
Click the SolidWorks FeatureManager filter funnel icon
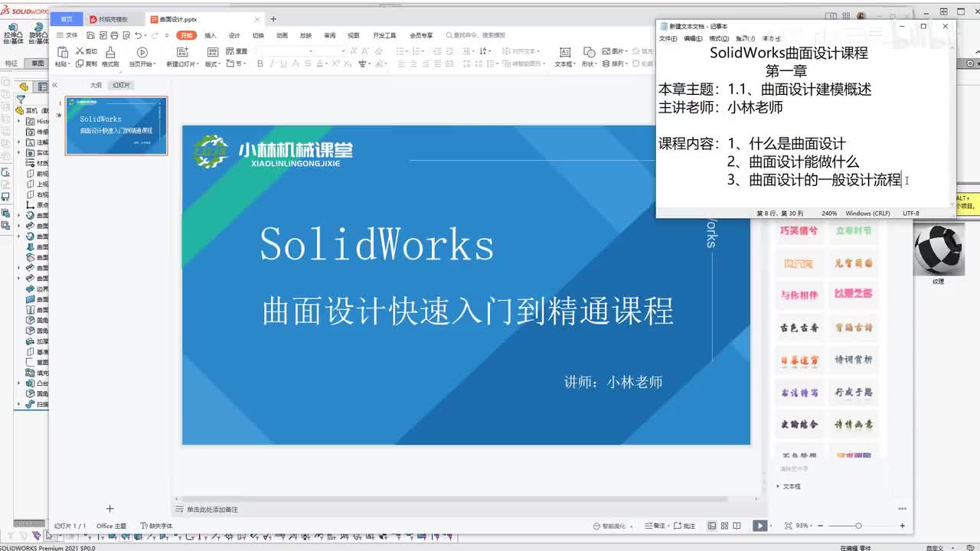21,99
